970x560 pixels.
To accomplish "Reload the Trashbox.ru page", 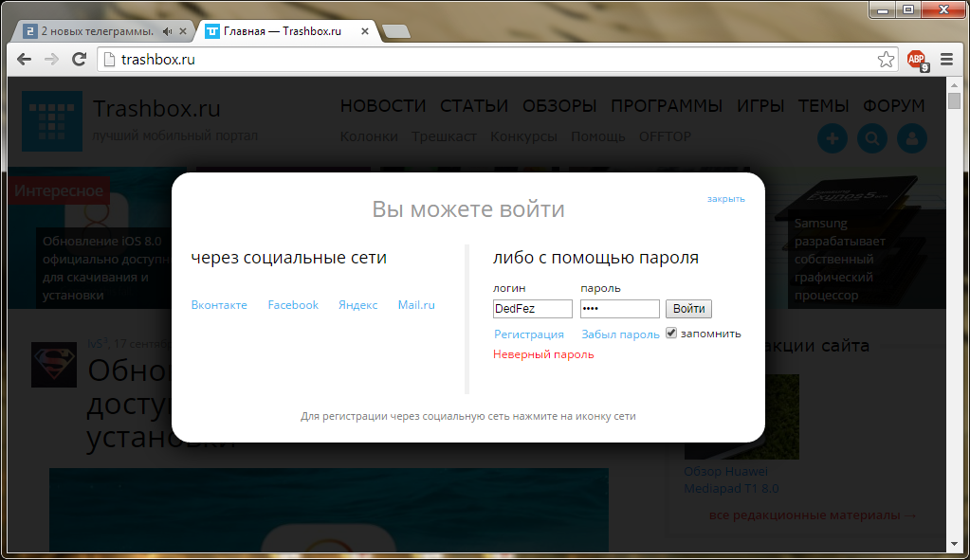I will pos(80,60).
